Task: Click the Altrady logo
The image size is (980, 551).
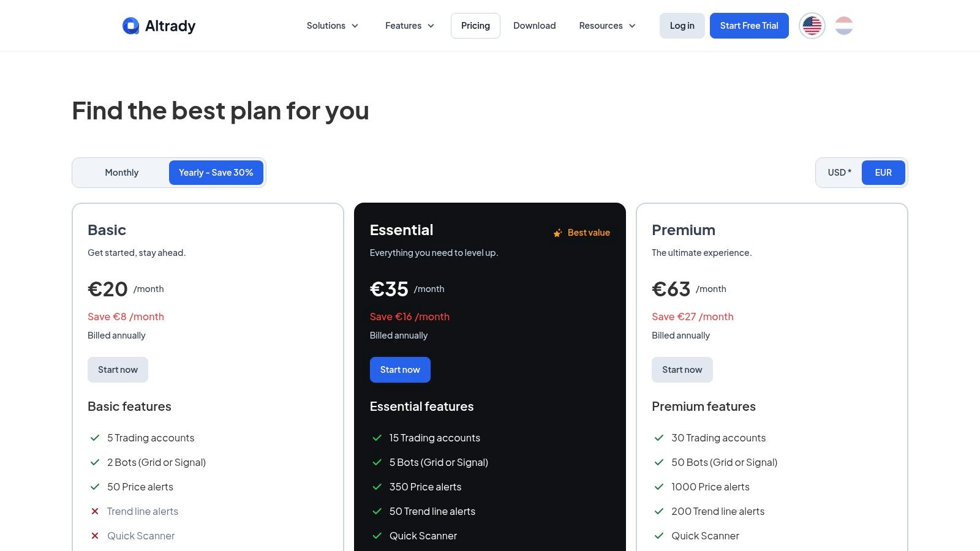Action: click(159, 26)
